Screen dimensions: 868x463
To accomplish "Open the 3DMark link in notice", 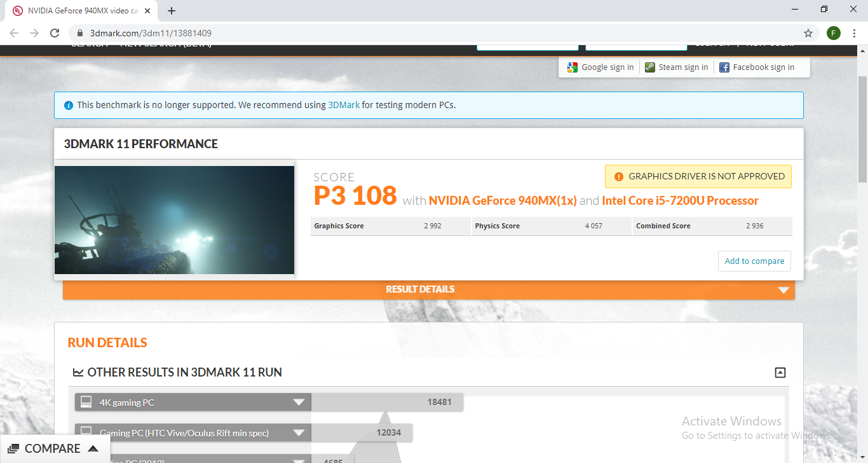I will (344, 105).
